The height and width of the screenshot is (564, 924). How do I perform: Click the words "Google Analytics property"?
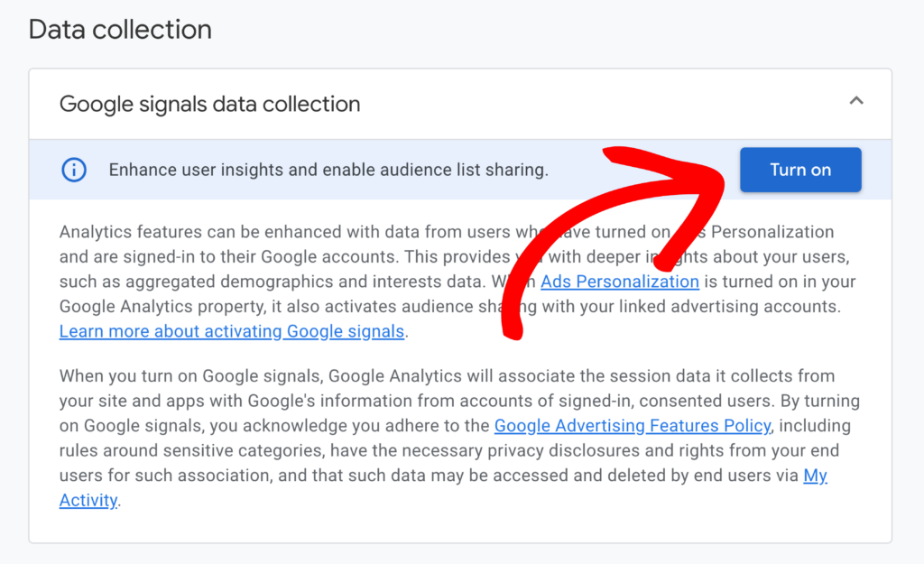point(155,307)
